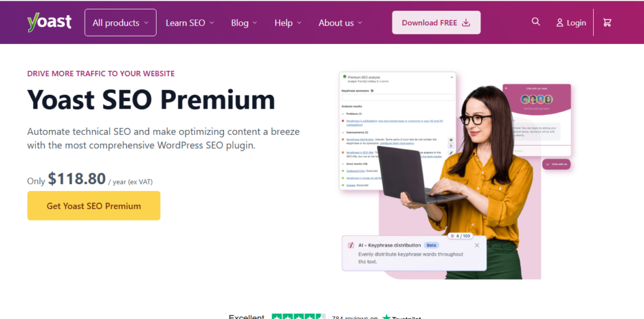Click the Chat with us button

pos(557,164)
